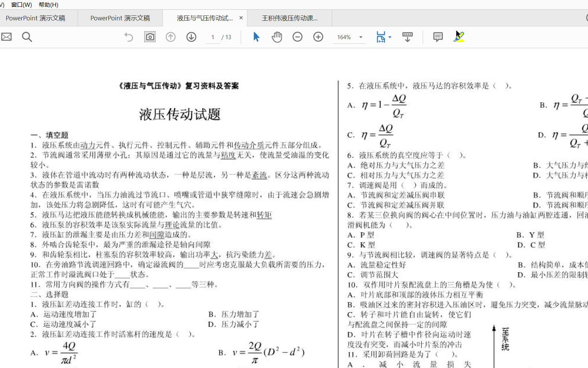The height and width of the screenshot is (368, 588).
Task: Click question 6 液压系统的真空度 text
Action: [407, 155]
